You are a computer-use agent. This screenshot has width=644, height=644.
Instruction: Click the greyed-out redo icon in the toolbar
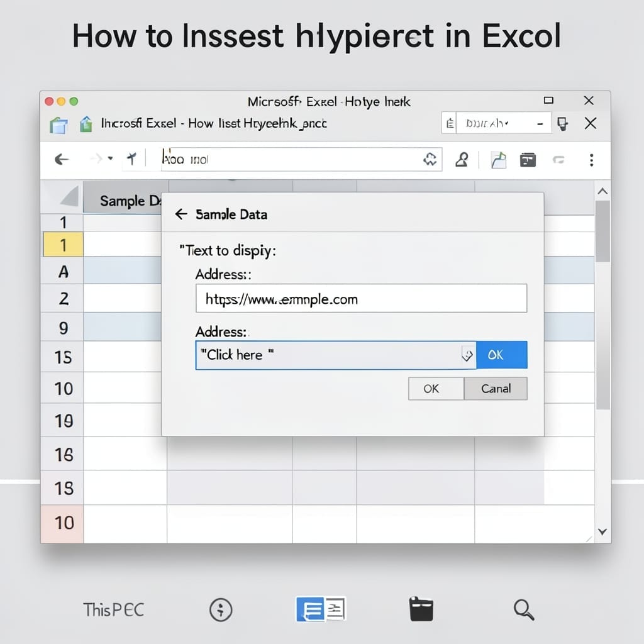point(558,160)
